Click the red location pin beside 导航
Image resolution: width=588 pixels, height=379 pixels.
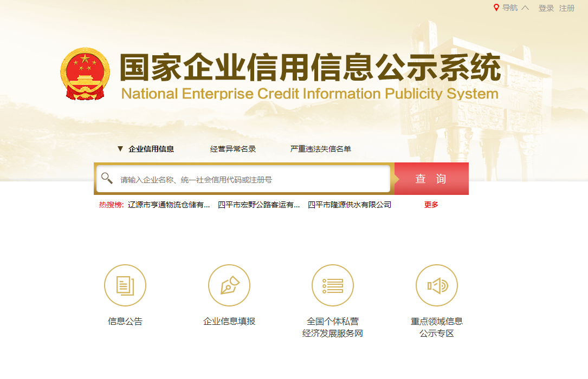click(x=496, y=8)
